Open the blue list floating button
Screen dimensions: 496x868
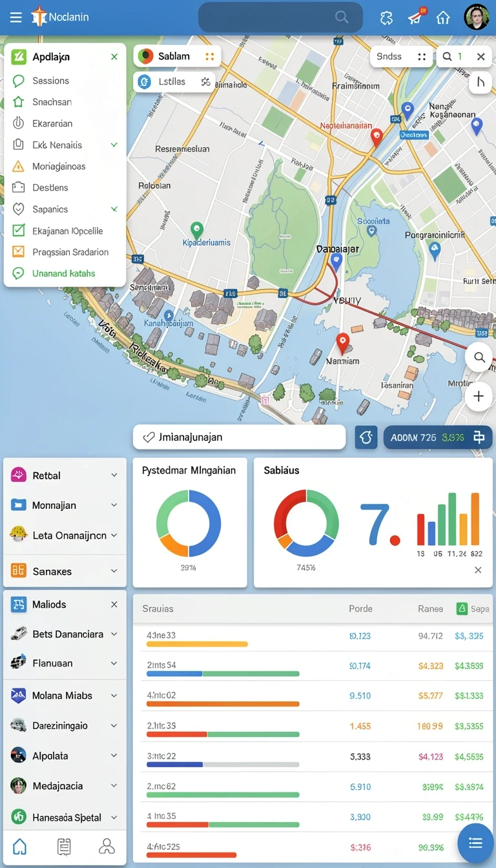coord(476,843)
